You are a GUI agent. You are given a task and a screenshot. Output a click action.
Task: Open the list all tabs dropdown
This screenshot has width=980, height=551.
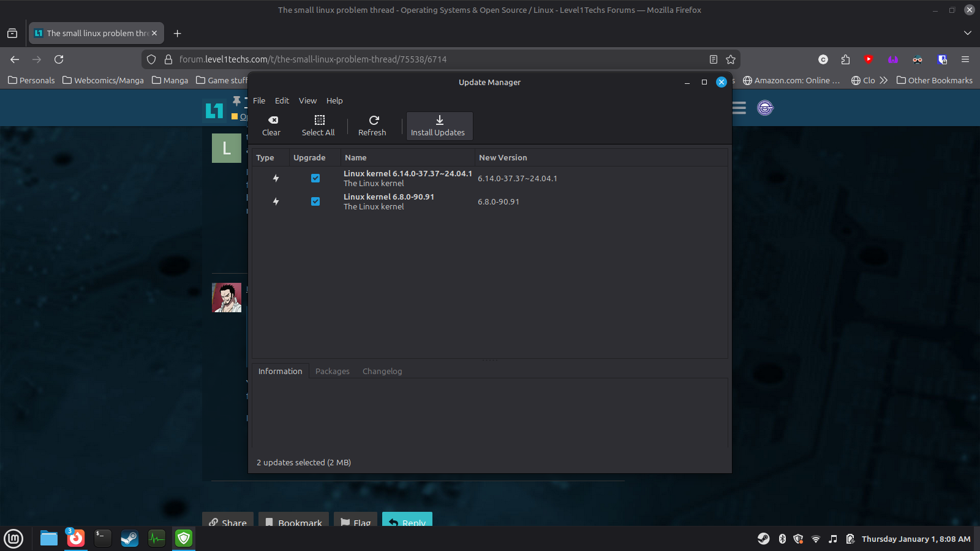coord(967,33)
